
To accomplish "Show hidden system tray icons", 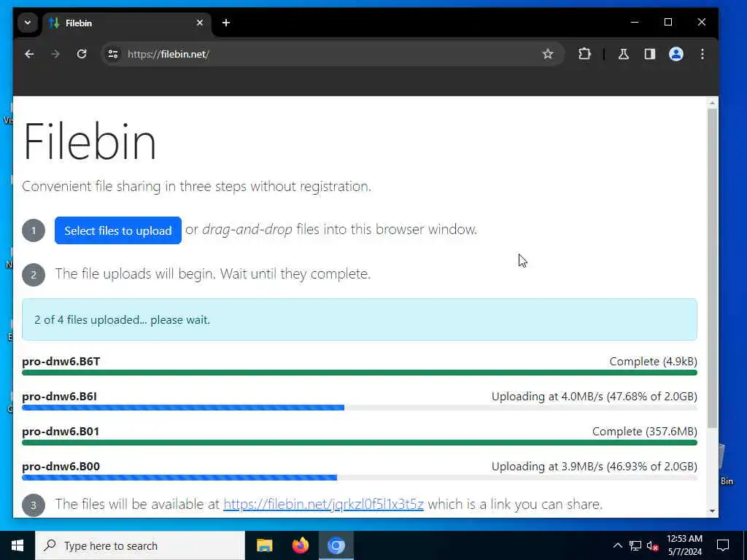I will (x=618, y=545).
